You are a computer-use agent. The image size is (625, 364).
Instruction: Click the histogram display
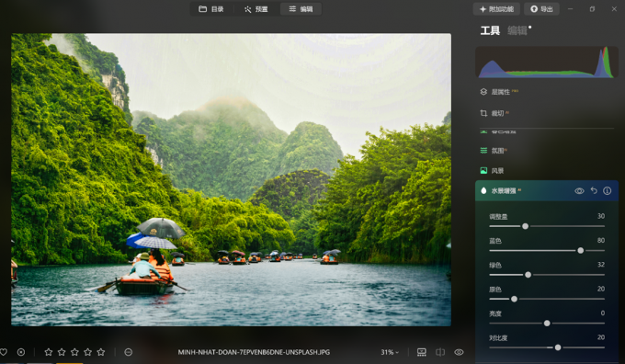547,62
